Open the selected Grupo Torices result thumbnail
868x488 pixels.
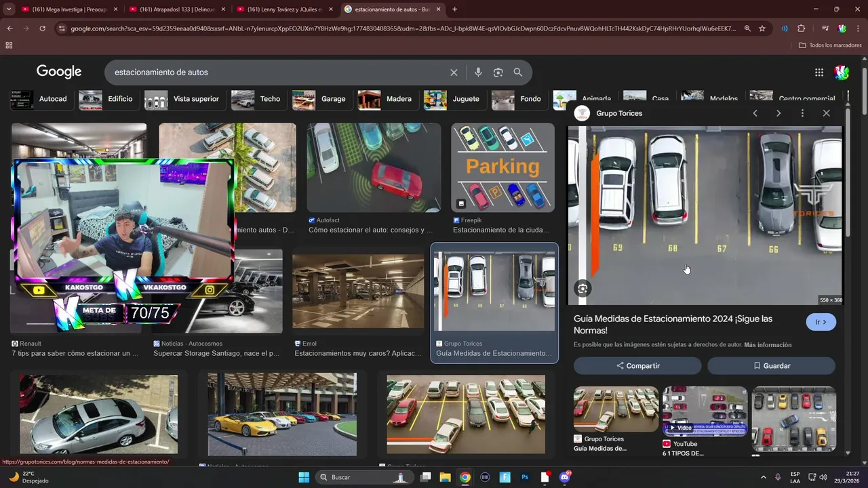pyautogui.click(x=494, y=291)
